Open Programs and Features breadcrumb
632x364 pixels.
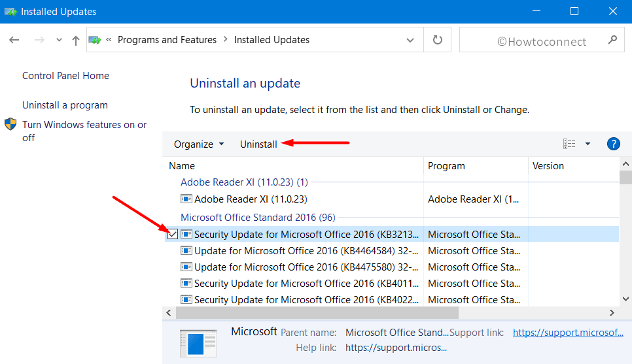(167, 40)
